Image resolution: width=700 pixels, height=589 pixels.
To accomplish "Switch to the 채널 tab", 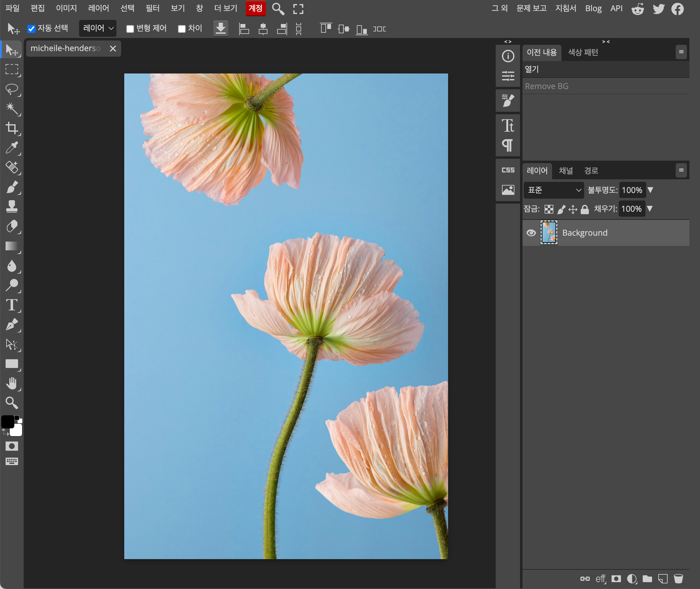I will (x=566, y=171).
